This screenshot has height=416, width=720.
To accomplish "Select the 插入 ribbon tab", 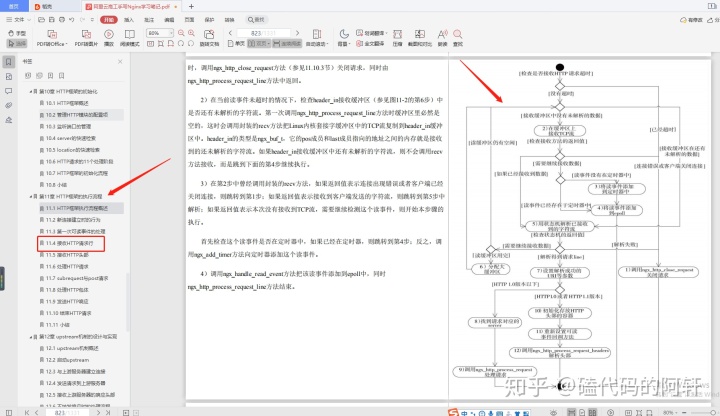I will (x=129, y=20).
